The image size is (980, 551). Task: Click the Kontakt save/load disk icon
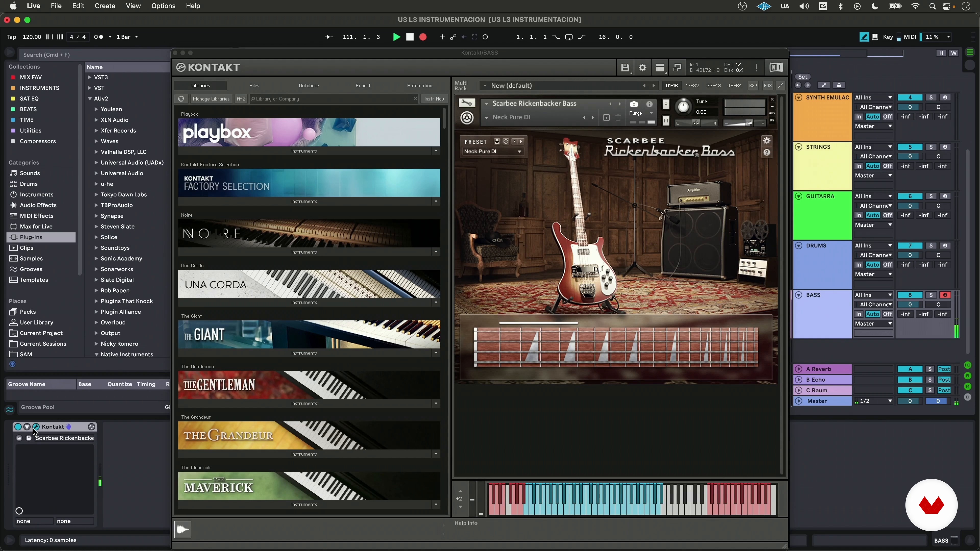[625, 68]
